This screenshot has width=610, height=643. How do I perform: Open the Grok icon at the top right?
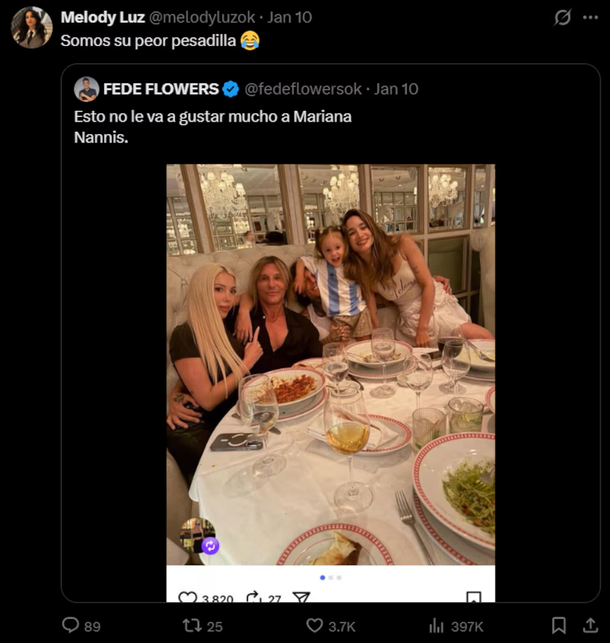[563, 17]
